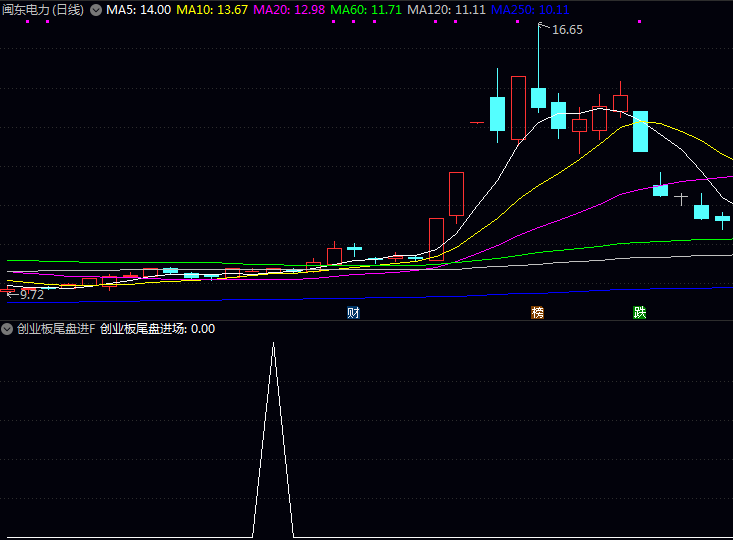
Task: Click the 闽东电力 (日线) stock title
Action: click(x=43, y=10)
